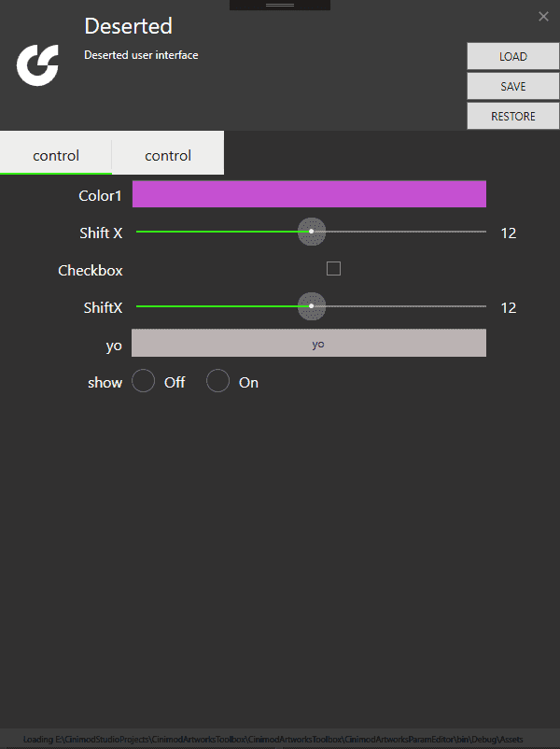This screenshot has width=560, height=749.
Task: Click the ShiftX slider thumb
Action: (x=312, y=306)
